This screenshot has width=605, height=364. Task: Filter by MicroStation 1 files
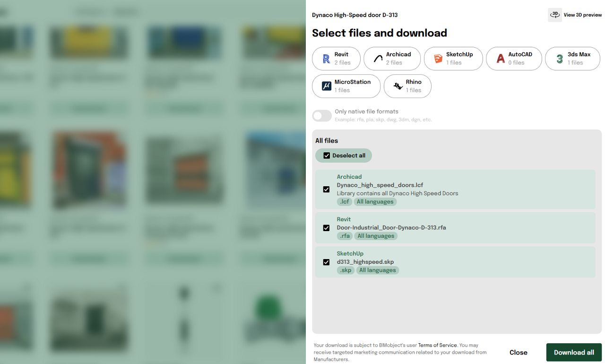(x=346, y=86)
